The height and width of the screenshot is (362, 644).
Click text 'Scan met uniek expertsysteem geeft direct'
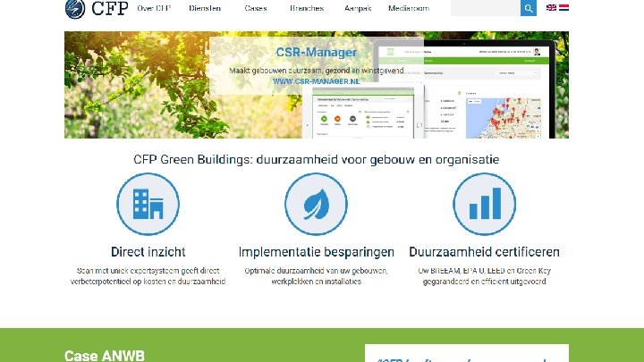[x=148, y=271]
